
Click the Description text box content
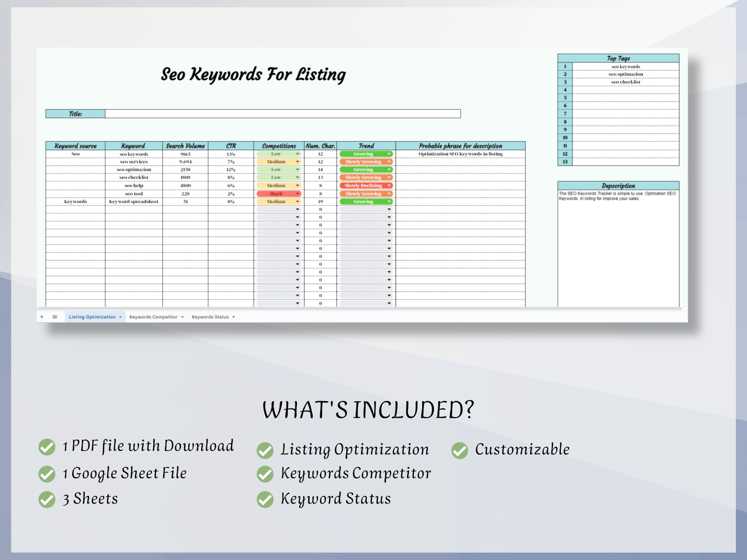click(618, 248)
